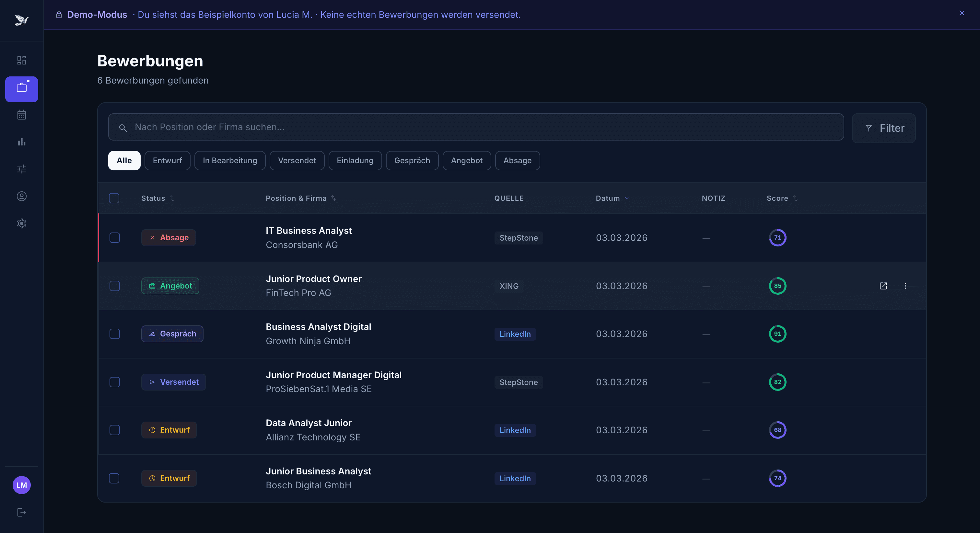This screenshot has height=533, width=980.
Task: Open the calendar icon in sidebar
Action: click(x=22, y=114)
